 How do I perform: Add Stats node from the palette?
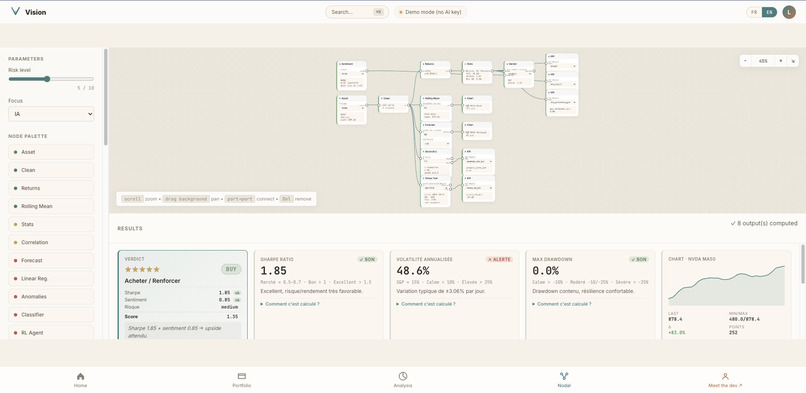click(x=51, y=224)
